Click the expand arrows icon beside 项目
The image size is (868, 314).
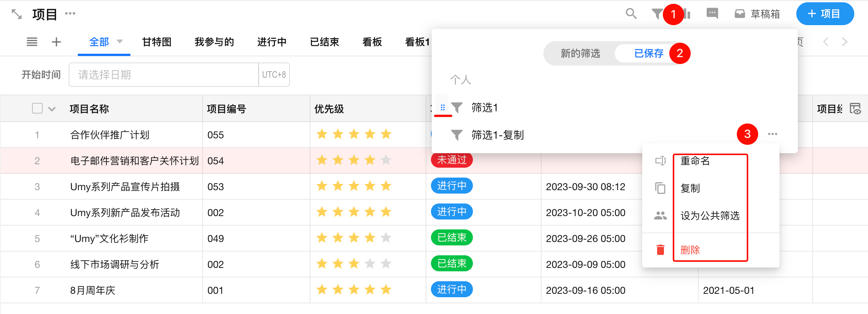(16, 14)
